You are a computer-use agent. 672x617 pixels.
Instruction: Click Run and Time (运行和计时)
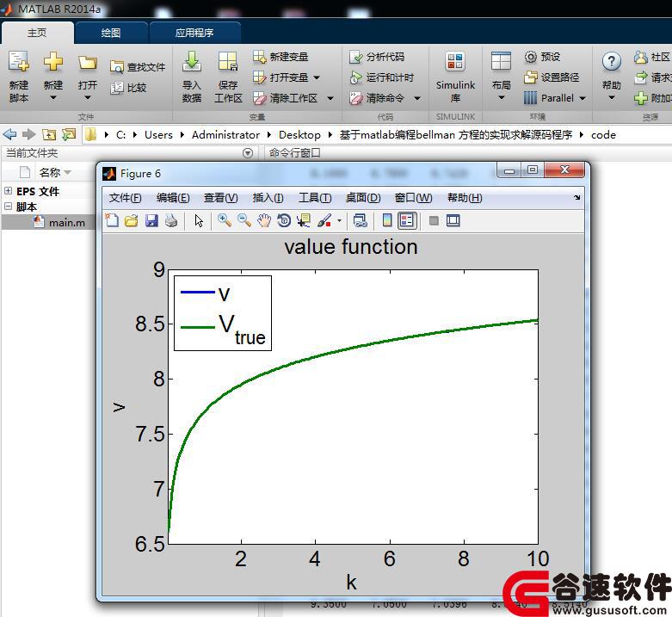coord(382,77)
